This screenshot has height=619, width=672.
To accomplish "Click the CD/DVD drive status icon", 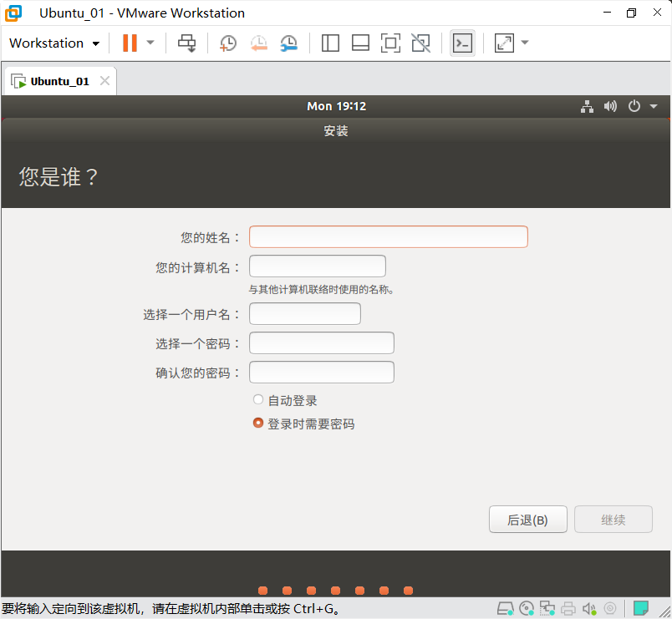I will [x=527, y=608].
